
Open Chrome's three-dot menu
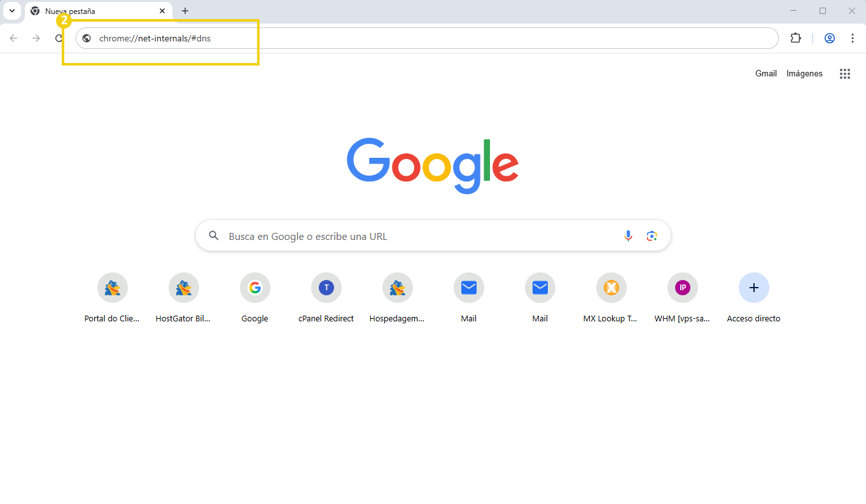(853, 38)
